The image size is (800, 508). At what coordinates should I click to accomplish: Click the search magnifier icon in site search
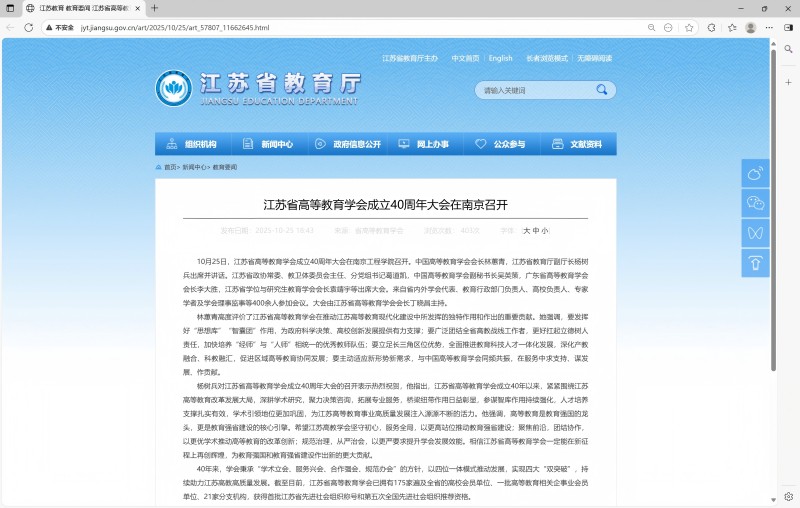601,90
